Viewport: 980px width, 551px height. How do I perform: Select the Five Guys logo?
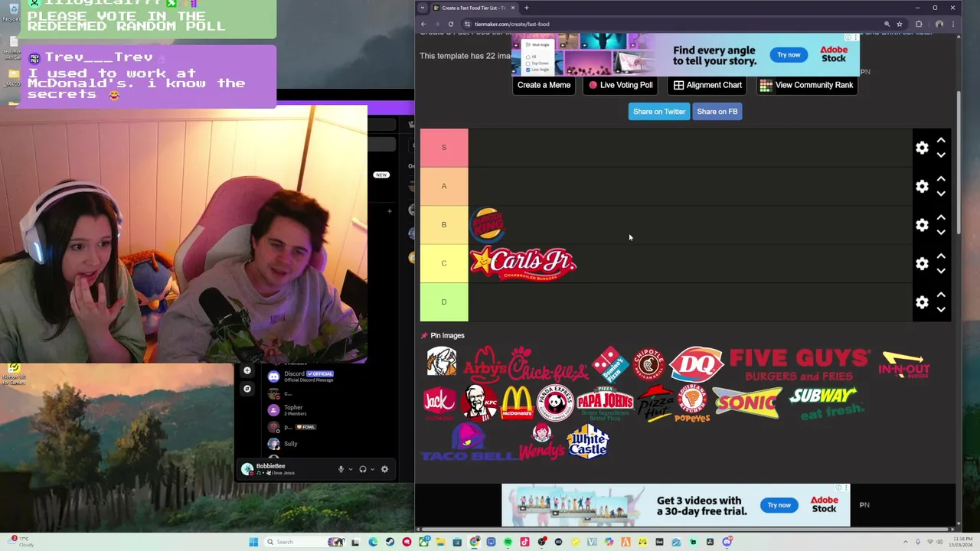pos(800,364)
